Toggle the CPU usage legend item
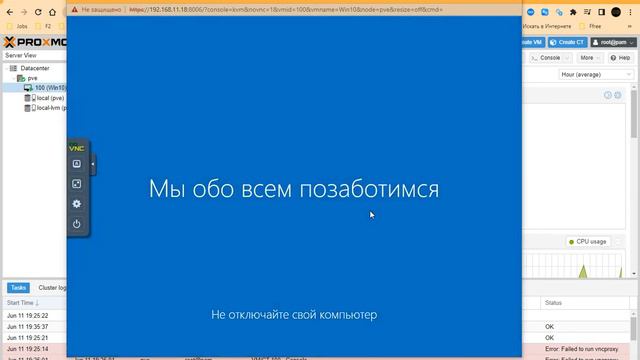The height and width of the screenshot is (360, 640). click(x=588, y=242)
